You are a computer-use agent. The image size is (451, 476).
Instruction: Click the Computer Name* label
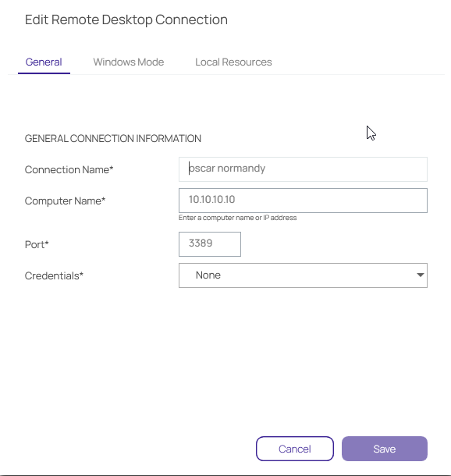click(x=65, y=201)
